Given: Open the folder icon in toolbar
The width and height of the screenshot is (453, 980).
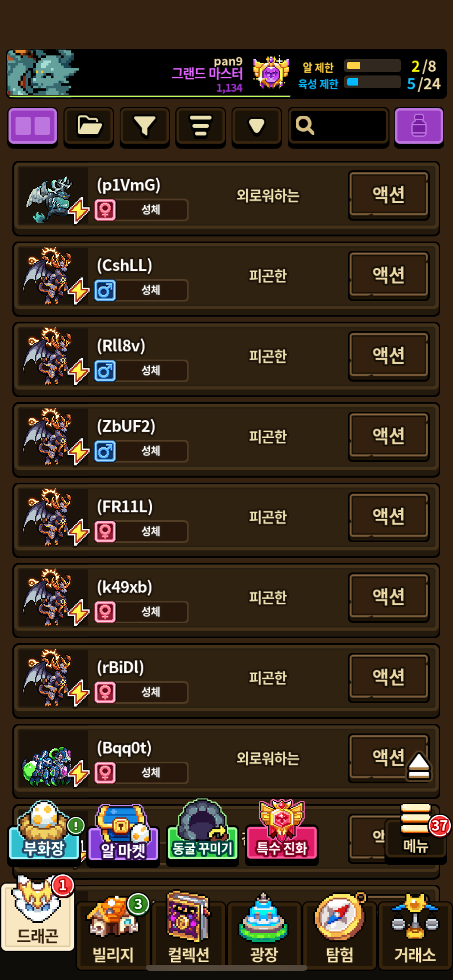Looking at the screenshot, I should click(89, 127).
